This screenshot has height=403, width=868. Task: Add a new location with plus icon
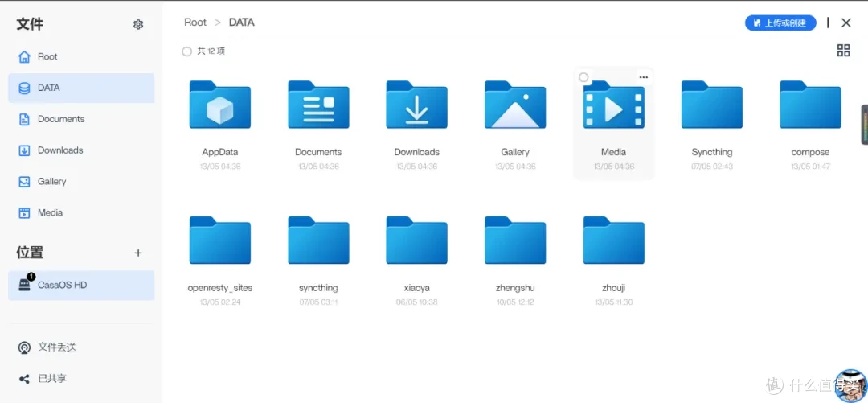(138, 253)
